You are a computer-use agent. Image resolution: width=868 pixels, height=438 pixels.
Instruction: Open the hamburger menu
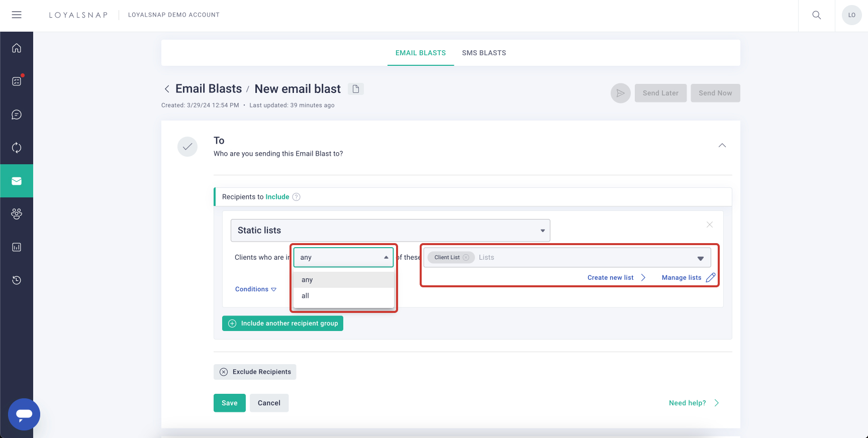point(17,15)
